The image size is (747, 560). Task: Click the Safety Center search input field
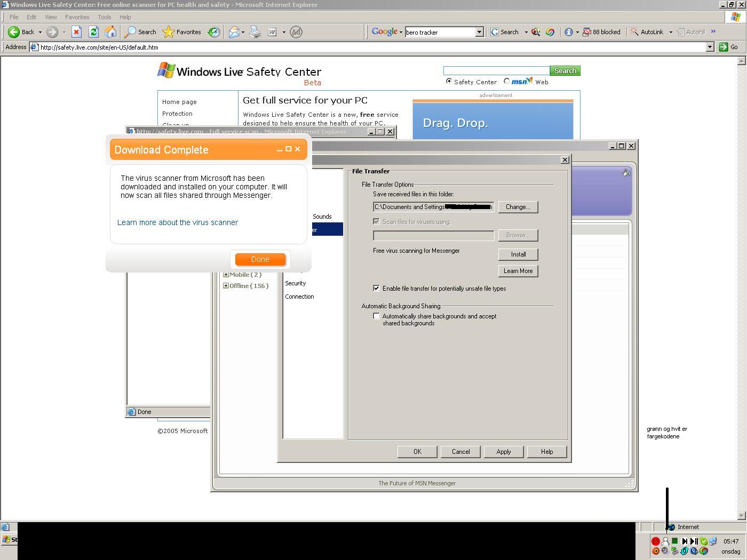pos(496,70)
